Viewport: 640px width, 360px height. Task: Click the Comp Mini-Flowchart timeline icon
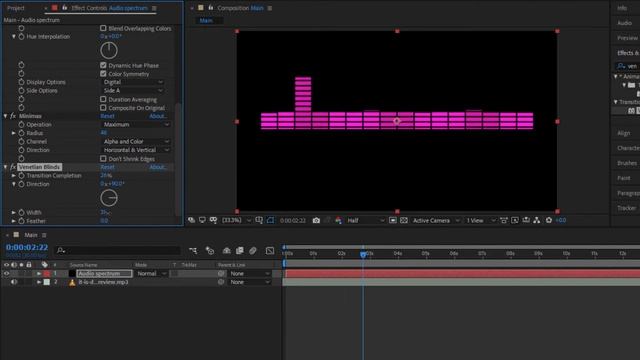coord(193,251)
